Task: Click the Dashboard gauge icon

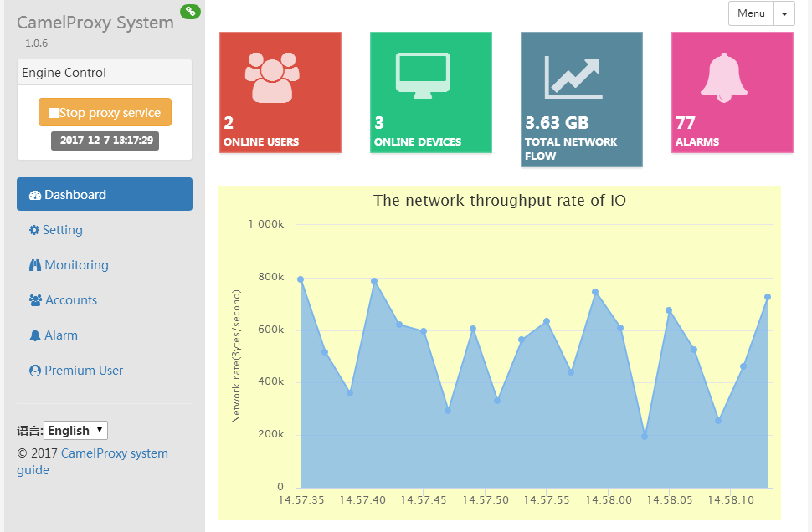Action: pyautogui.click(x=34, y=195)
